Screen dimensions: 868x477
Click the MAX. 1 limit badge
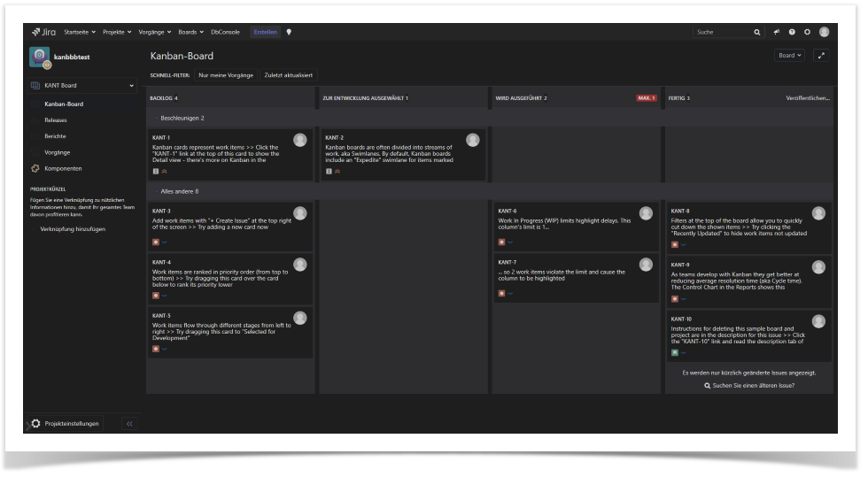pos(646,98)
